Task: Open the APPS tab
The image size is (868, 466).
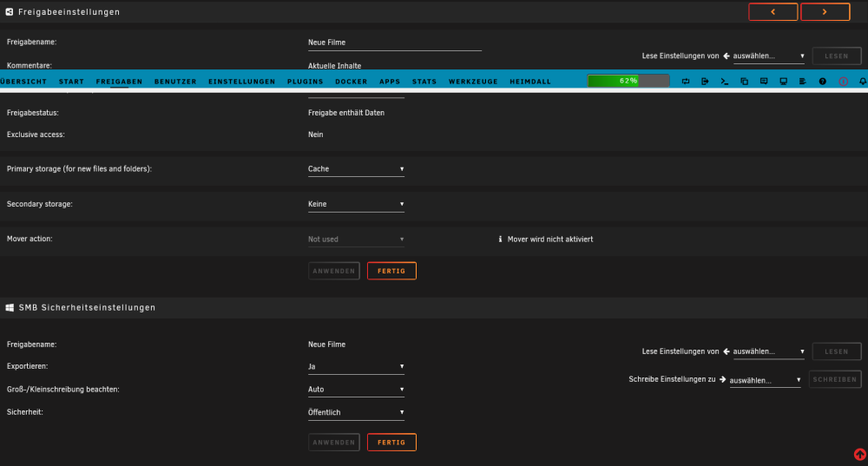Action: (x=390, y=82)
